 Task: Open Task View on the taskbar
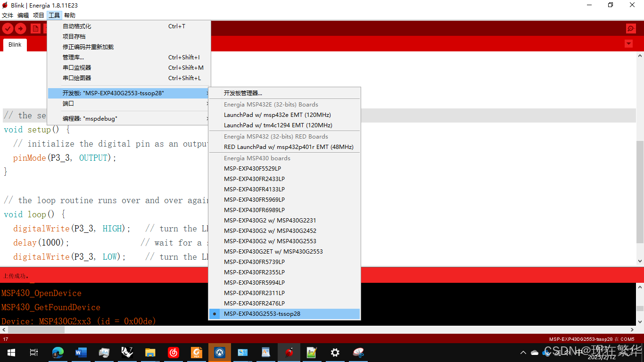tap(33, 352)
